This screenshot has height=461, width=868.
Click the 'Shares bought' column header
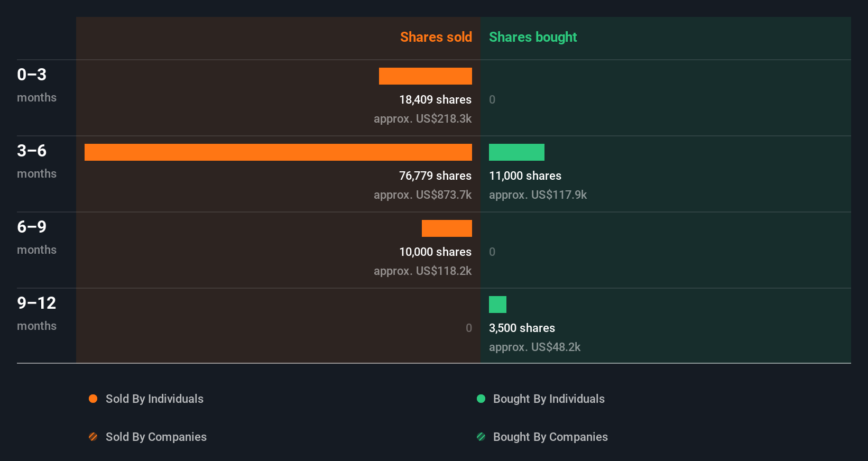click(x=533, y=37)
